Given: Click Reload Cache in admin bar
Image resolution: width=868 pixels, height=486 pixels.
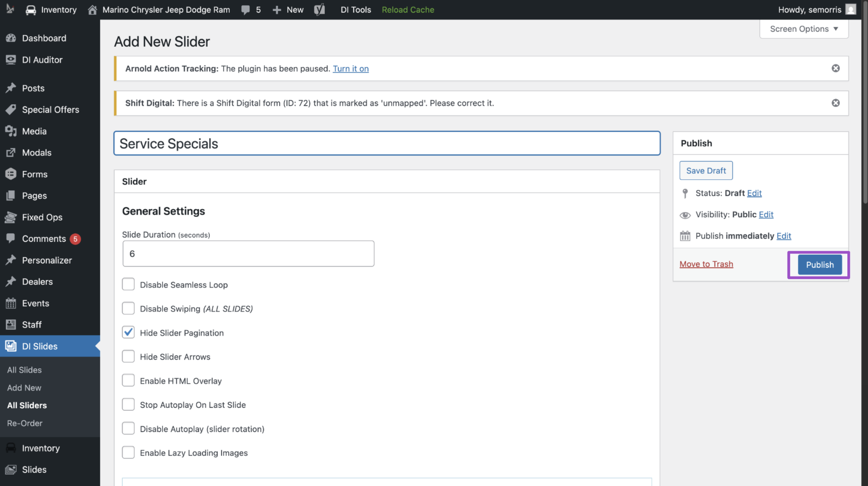Looking at the screenshot, I should (x=408, y=10).
